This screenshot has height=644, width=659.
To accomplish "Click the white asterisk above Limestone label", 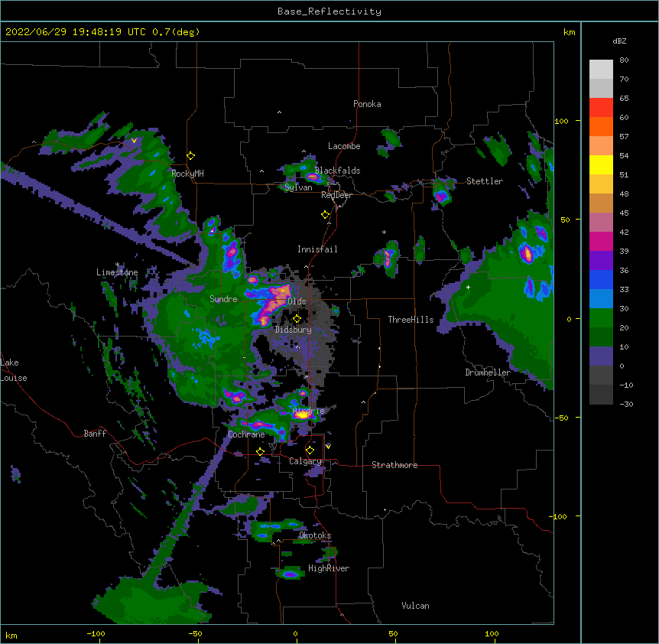I will tap(117, 265).
